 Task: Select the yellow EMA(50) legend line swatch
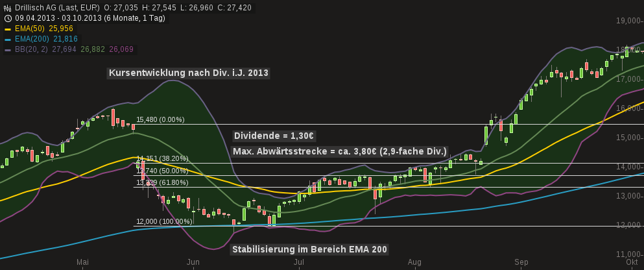[8, 29]
